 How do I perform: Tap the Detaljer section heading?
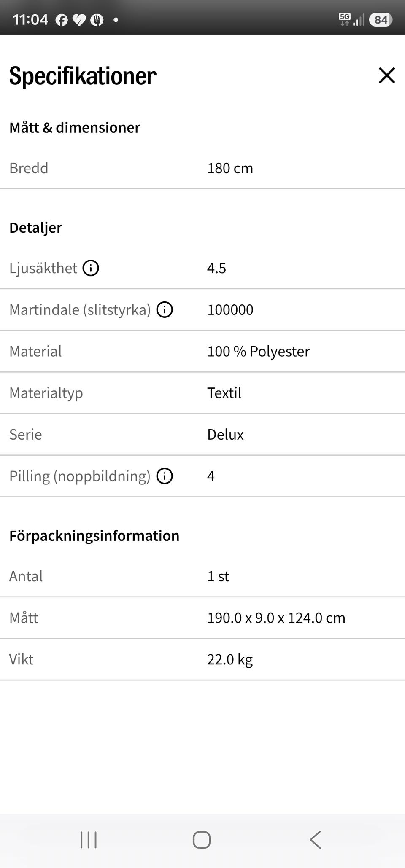coord(36,228)
